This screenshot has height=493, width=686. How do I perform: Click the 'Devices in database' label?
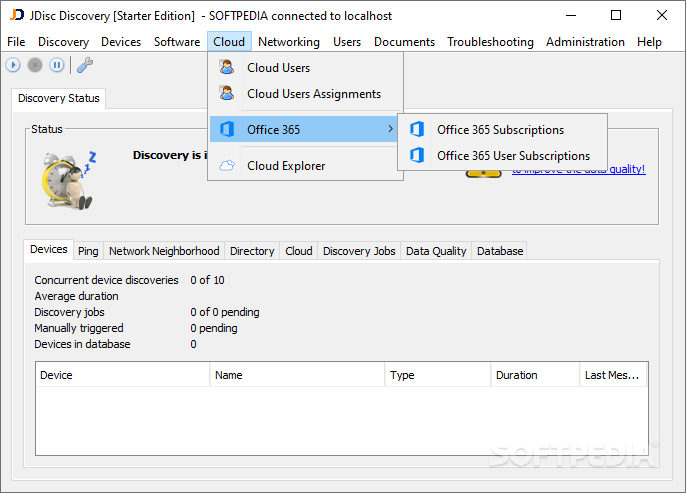pos(82,344)
